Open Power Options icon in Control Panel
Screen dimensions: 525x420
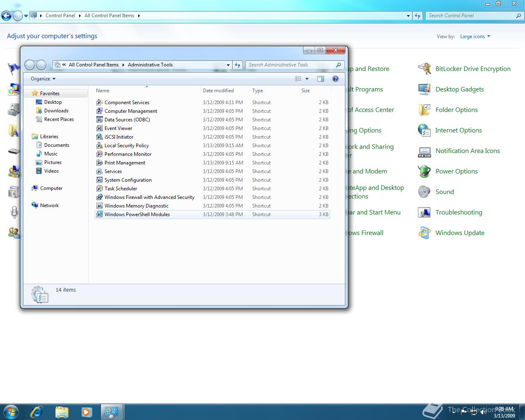pyautogui.click(x=425, y=171)
